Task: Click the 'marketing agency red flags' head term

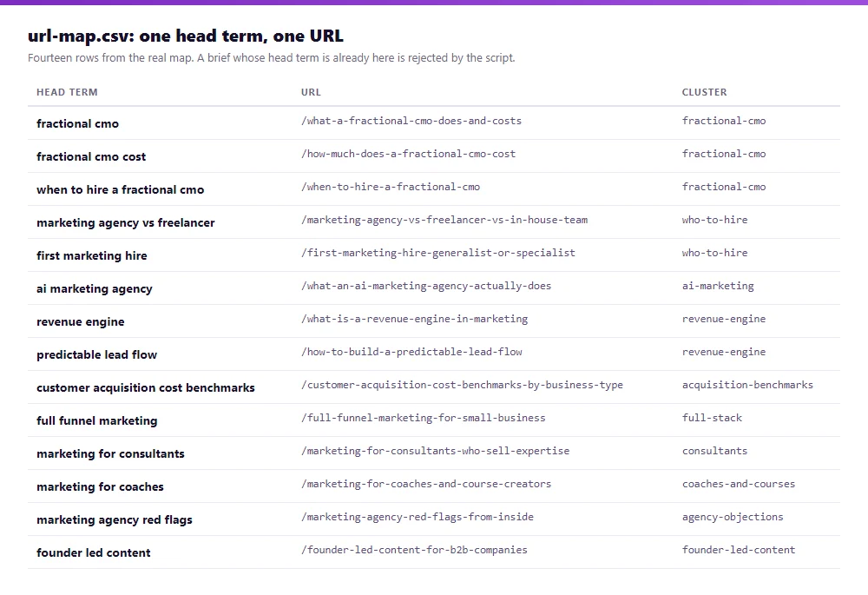Action: click(x=114, y=519)
